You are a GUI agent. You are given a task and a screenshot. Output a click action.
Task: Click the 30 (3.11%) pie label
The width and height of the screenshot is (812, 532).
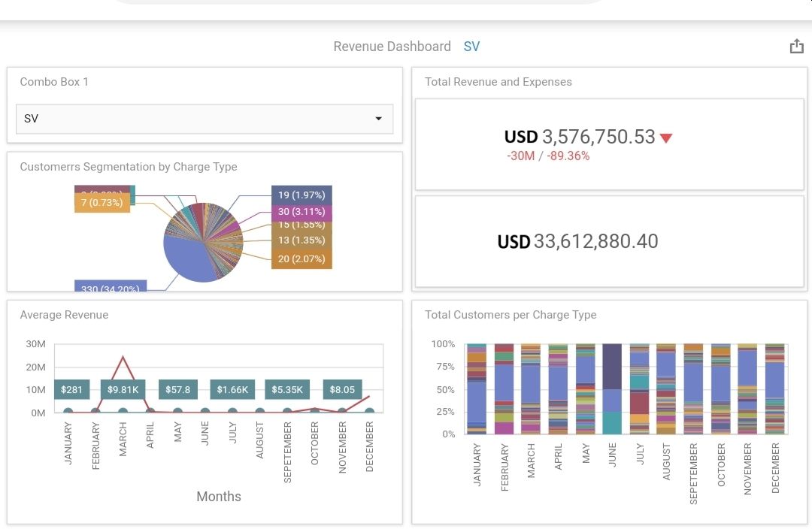click(x=301, y=212)
